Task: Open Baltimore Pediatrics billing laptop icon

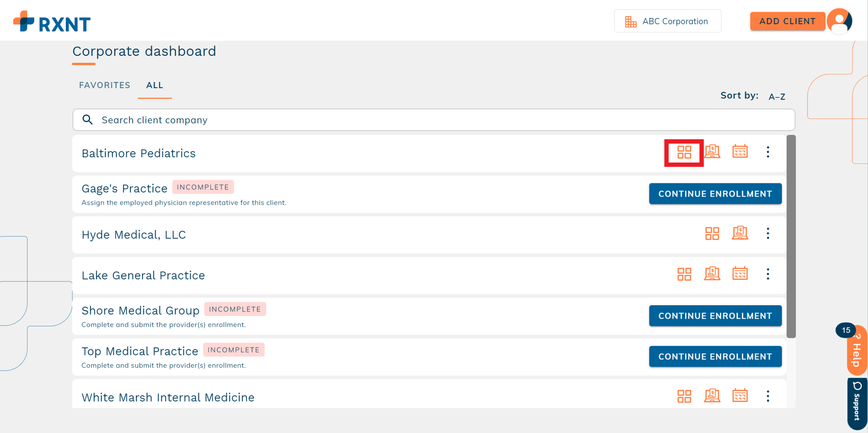Action: 712,151
